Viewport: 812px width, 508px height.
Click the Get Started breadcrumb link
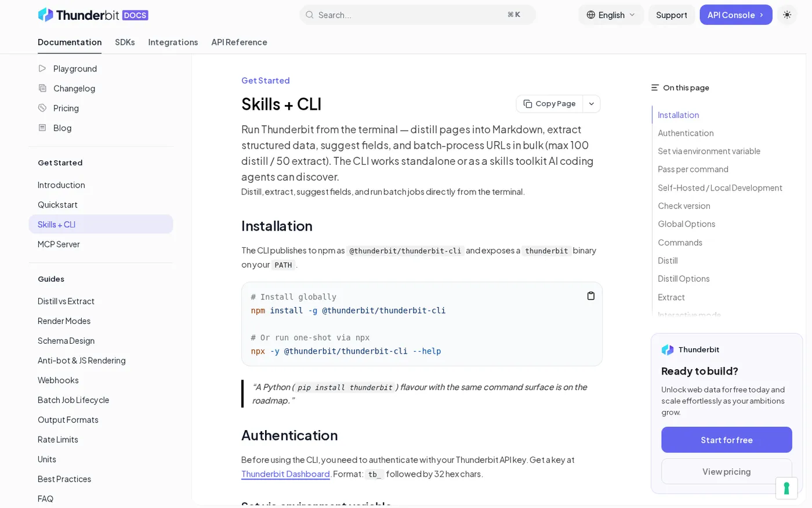pyautogui.click(x=266, y=81)
